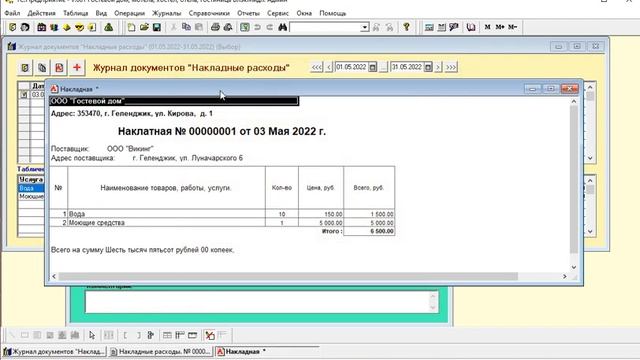Open the Помощь menu
640x360 pixels.
point(333,13)
